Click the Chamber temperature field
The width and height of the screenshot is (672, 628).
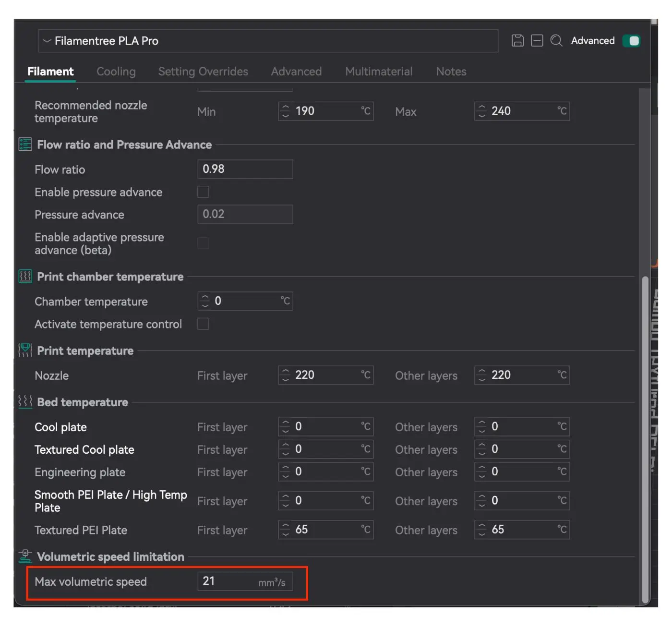[245, 301]
